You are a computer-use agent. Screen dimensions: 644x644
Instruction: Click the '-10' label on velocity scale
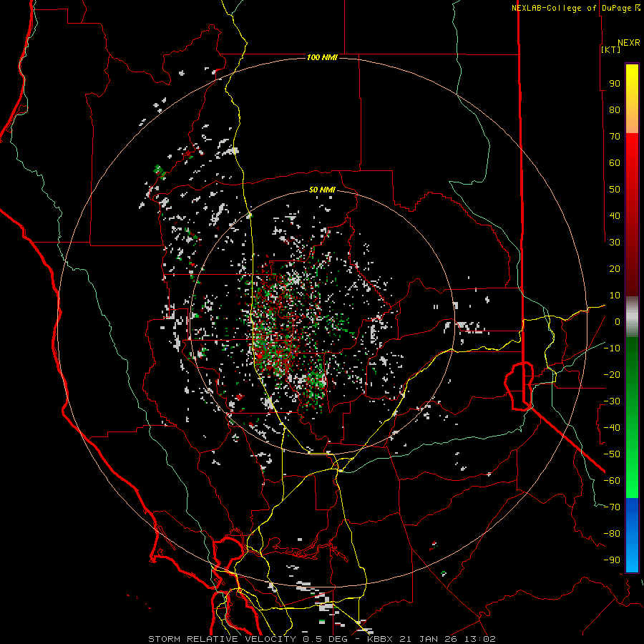coord(612,348)
